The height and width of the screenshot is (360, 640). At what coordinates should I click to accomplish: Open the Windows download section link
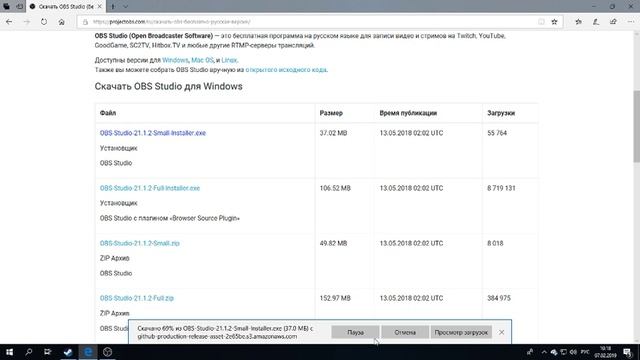click(175, 60)
